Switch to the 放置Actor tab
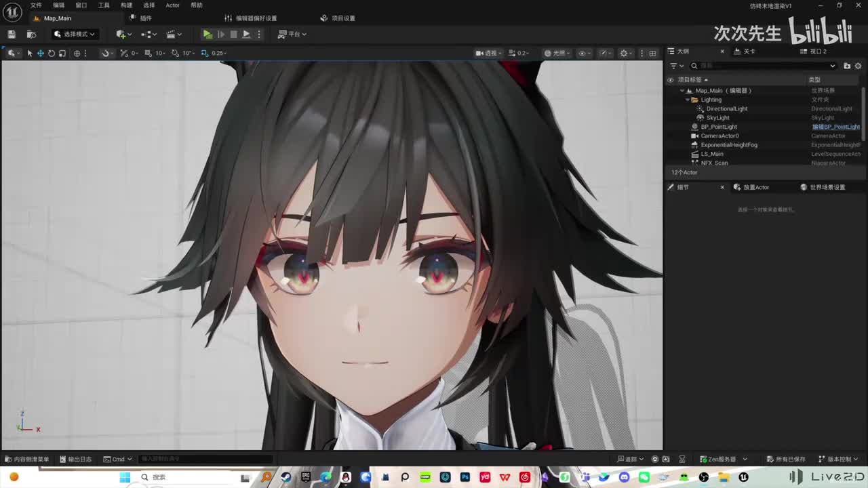This screenshot has width=868, height=488. coord(751,187)
